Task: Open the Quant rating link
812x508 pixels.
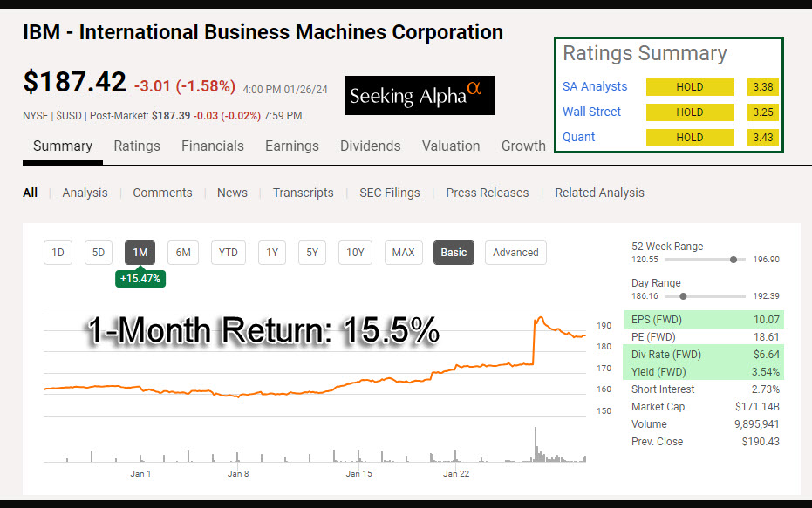Action: pos(579,137)
